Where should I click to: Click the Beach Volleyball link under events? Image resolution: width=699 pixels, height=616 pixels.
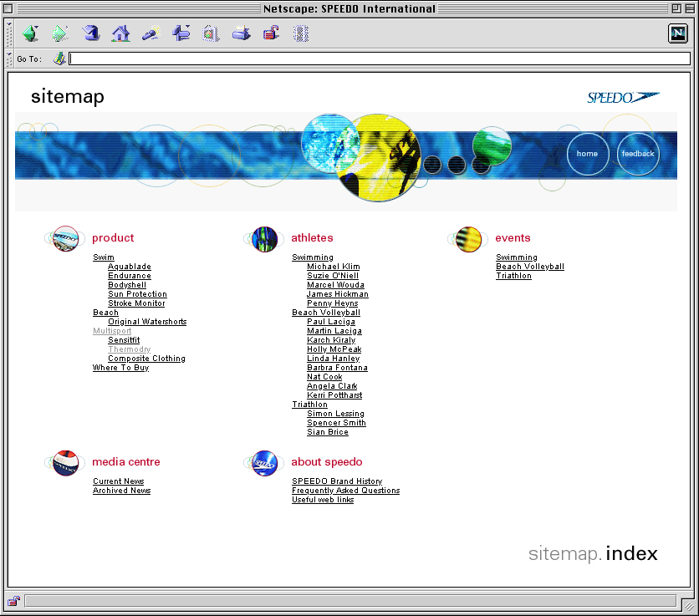point(529,267)
